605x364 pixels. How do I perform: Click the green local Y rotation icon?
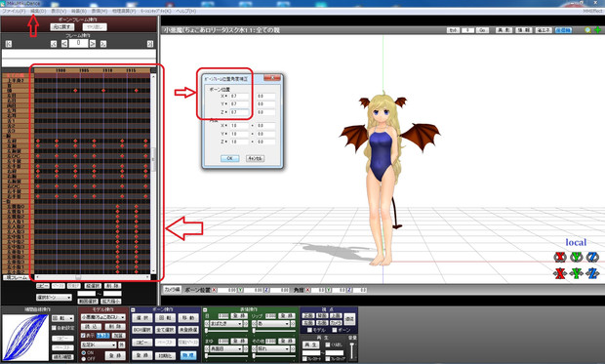[x=576, y=257]
